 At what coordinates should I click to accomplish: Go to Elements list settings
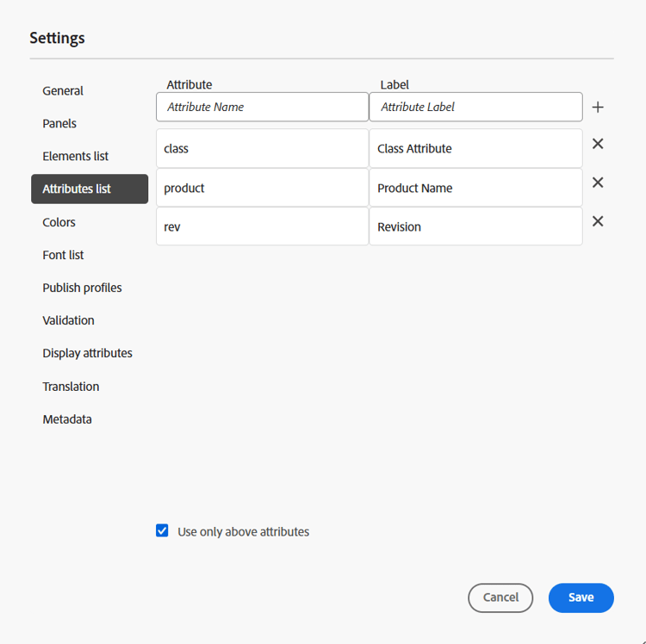(76, 157)
